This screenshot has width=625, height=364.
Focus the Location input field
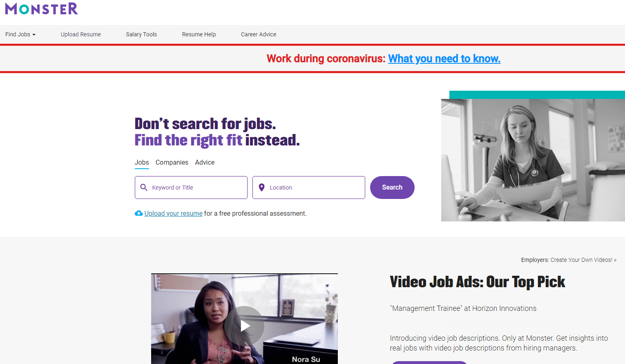pos(309,188)
